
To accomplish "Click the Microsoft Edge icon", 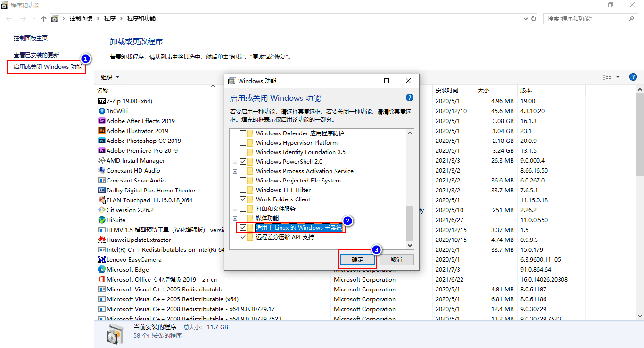I will [x=101, y=269].
